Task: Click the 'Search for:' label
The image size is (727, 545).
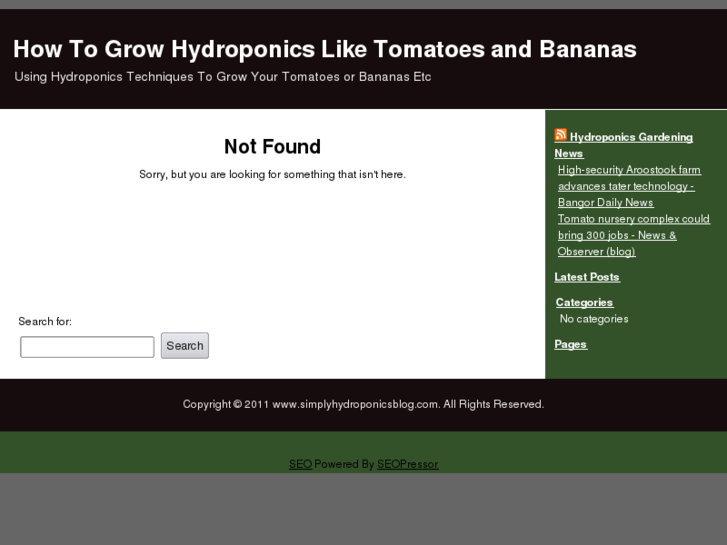Action: coord(45,321)
